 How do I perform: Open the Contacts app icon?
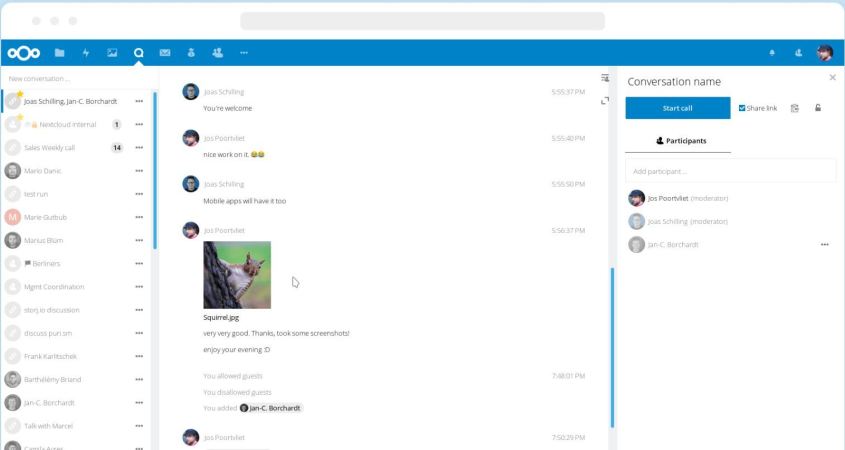pos(191,53)
